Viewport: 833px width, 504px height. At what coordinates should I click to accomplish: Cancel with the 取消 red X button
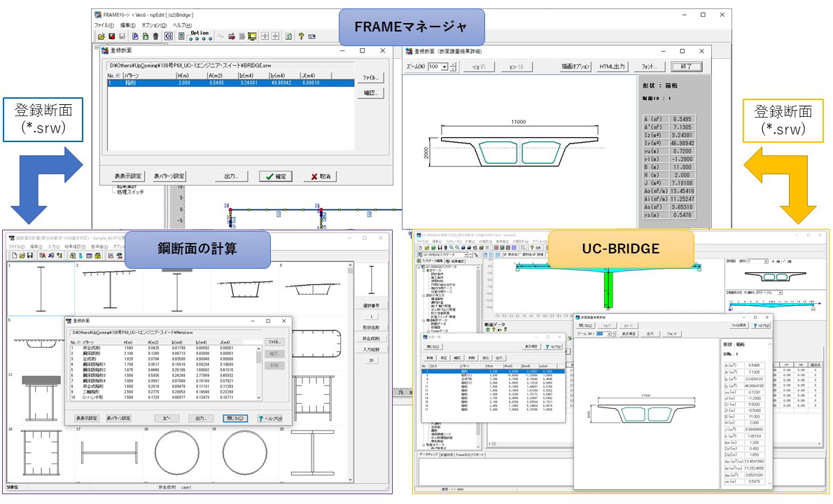tap(321, 176)
